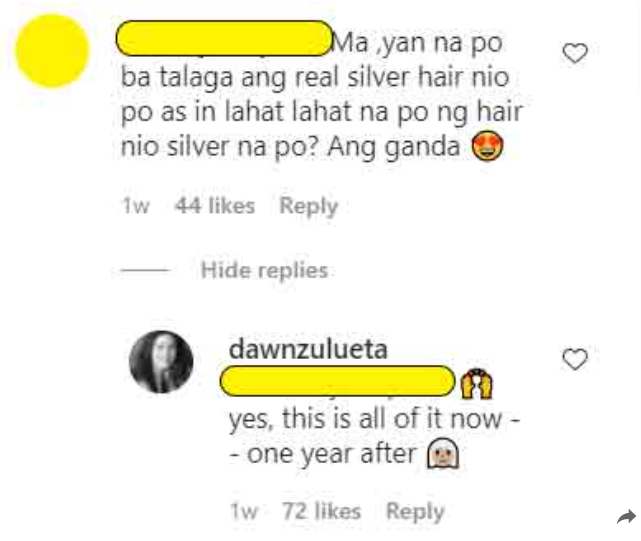This screenshot has width=641, height=541.
Task: Click the heart-eyes emoji after 'Ang ganda'
Action: tap(487, 146)
